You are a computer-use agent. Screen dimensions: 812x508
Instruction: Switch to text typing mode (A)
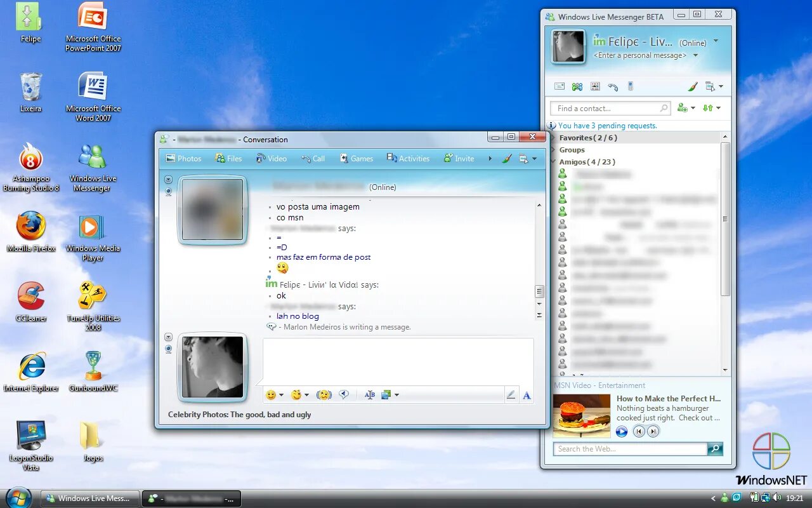(527, 395)
